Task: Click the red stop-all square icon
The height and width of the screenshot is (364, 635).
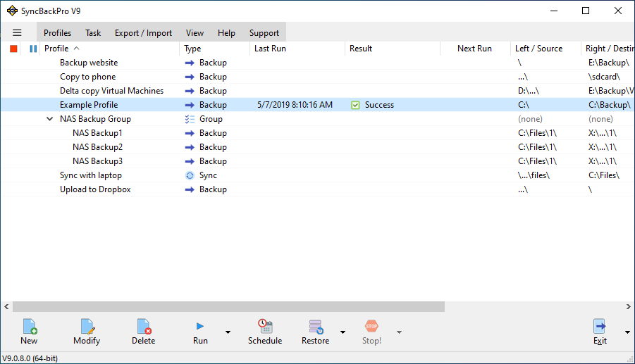Action: tap(13, 49)
